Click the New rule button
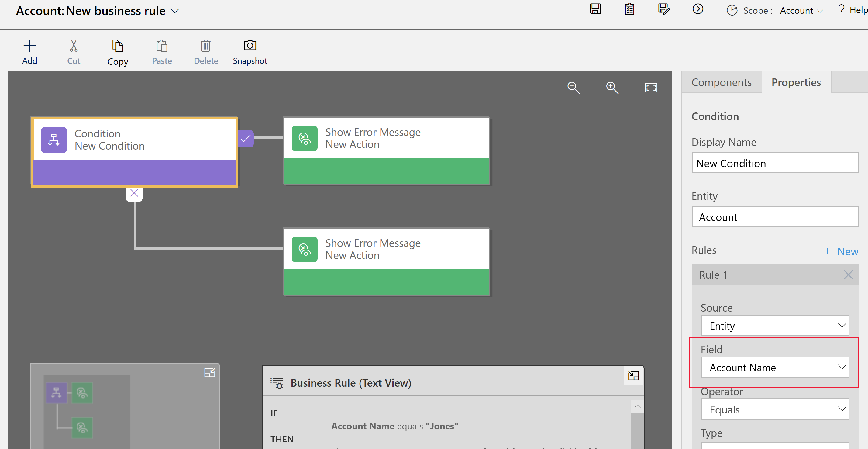The image size is (868, 449). point(841,250)
